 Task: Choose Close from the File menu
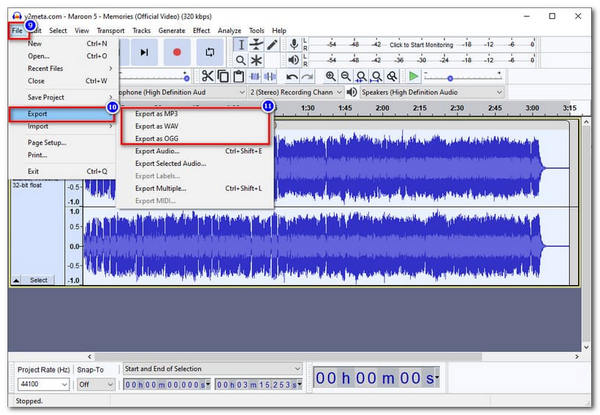62,81
